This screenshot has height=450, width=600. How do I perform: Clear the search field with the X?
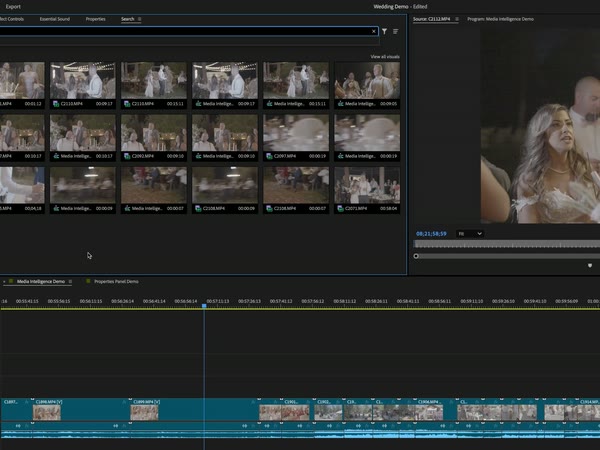point(374,31)
